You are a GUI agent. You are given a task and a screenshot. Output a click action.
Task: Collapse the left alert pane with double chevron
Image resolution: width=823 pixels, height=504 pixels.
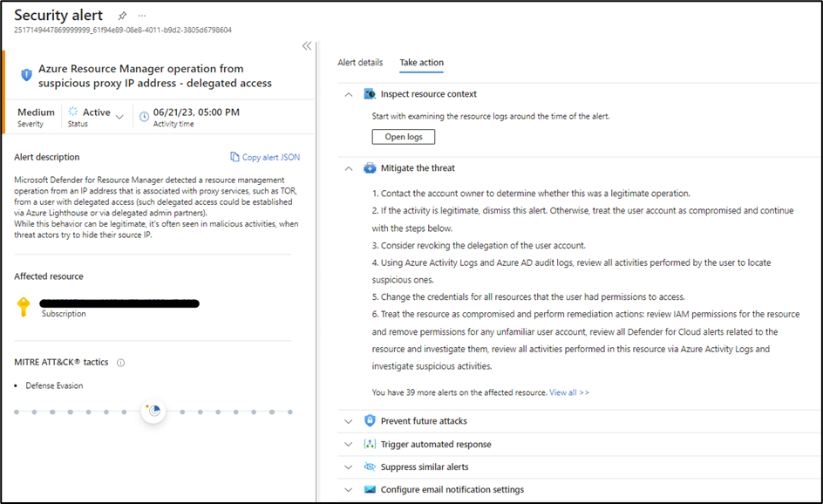click(x=307, y=46)
